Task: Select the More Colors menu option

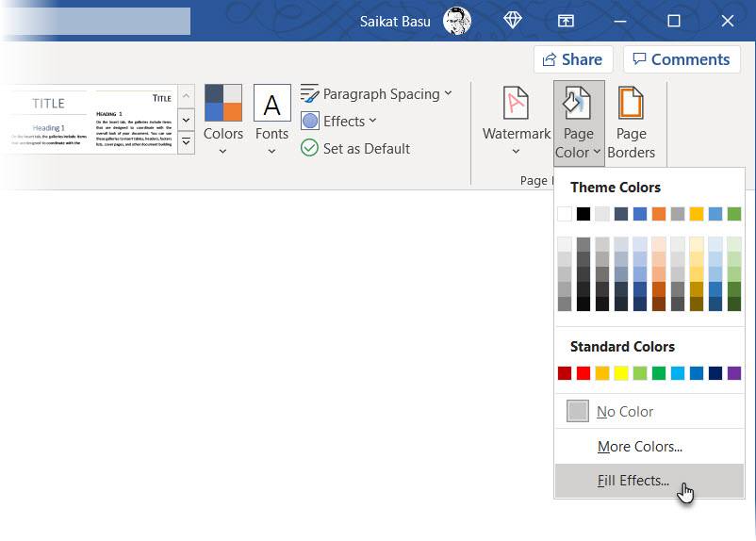Action: (x=639, y=447)
